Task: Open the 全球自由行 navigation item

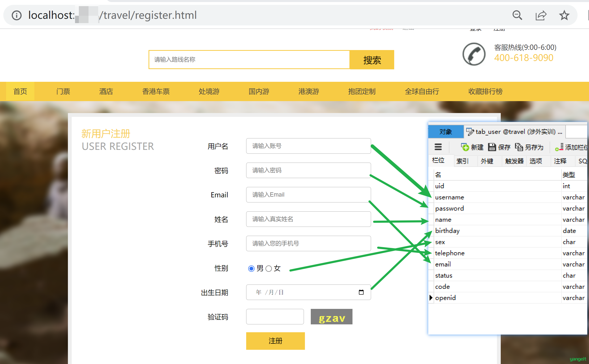Action: point(422,91)
